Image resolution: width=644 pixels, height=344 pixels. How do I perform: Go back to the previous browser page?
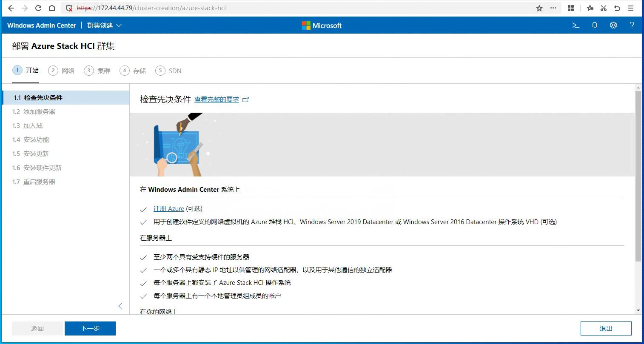tap(11, 8)
